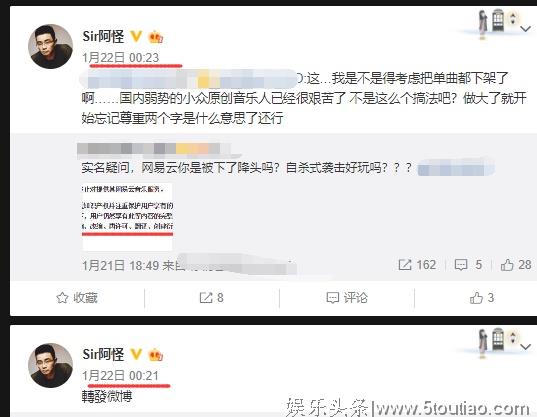Open Sir阿怪 avatar on first post

50,46
